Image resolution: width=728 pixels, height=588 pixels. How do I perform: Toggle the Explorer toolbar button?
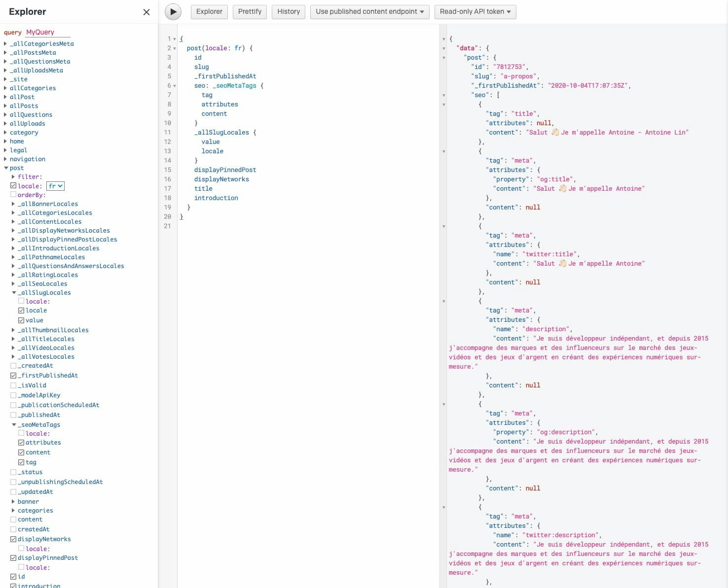[x=209, y=12]
